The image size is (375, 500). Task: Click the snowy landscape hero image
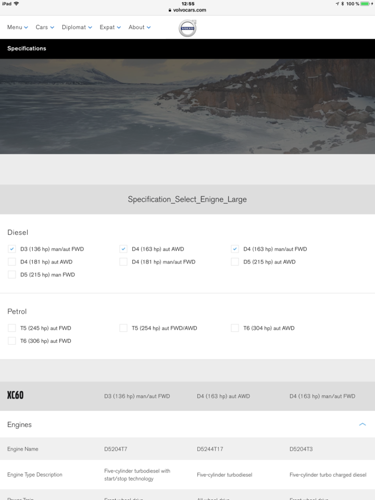[187, 106]
